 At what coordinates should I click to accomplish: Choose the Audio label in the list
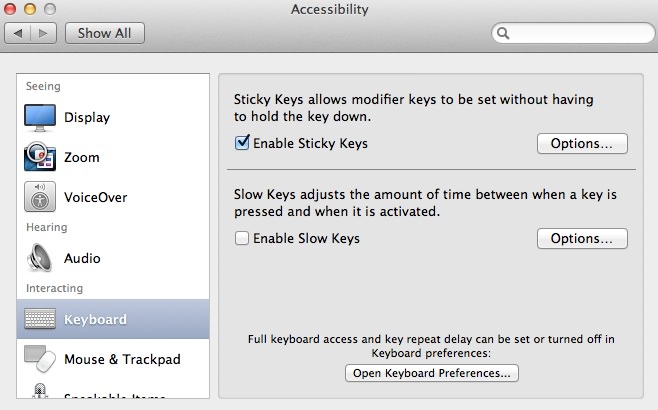82,258
